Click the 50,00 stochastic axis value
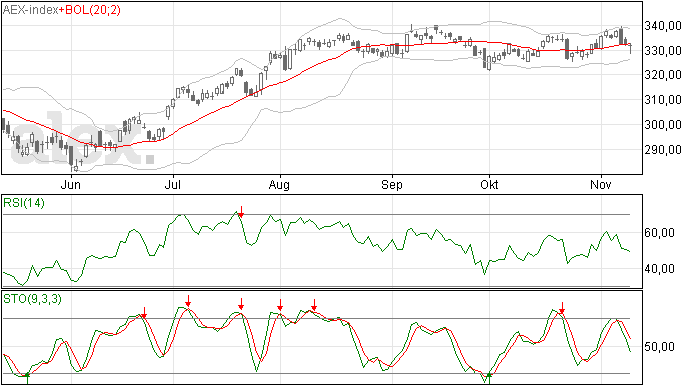The width and height of the screenshot is (690, 387). 659,347
